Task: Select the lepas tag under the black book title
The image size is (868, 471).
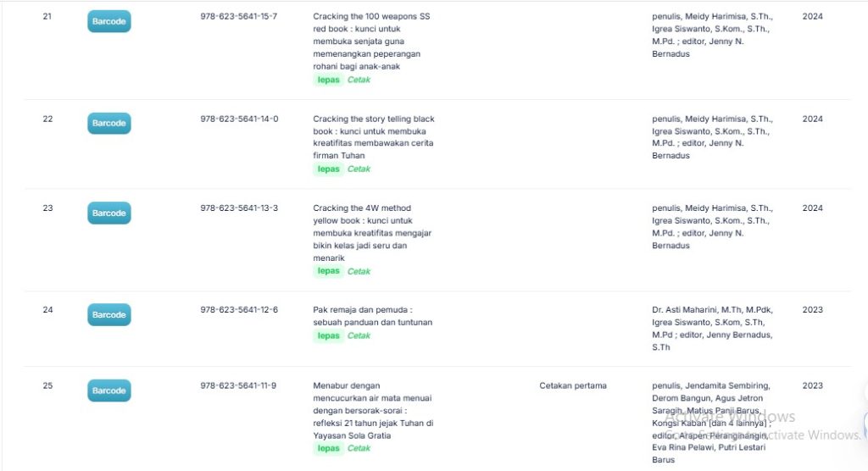Action: 328,169
